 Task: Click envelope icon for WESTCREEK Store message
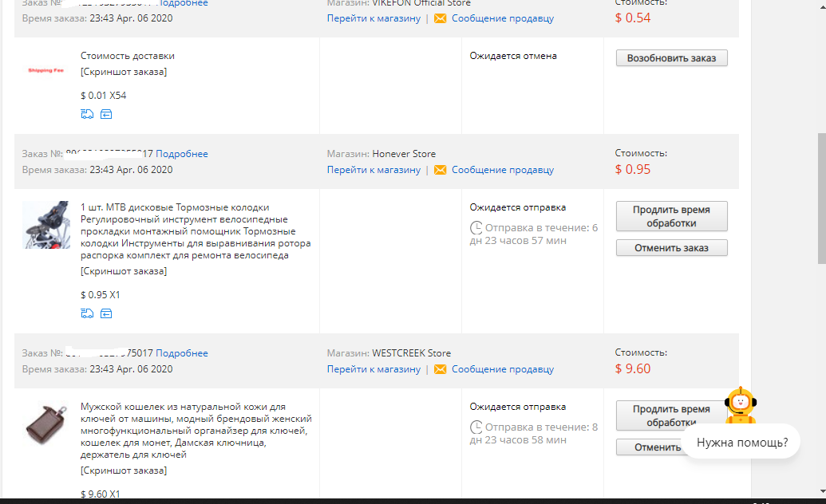pos(440,369)
